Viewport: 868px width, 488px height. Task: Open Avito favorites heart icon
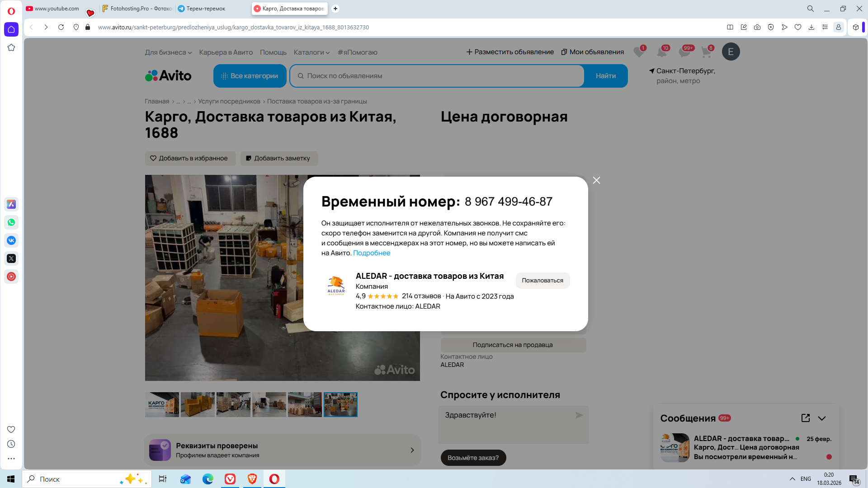click(639, 52)
